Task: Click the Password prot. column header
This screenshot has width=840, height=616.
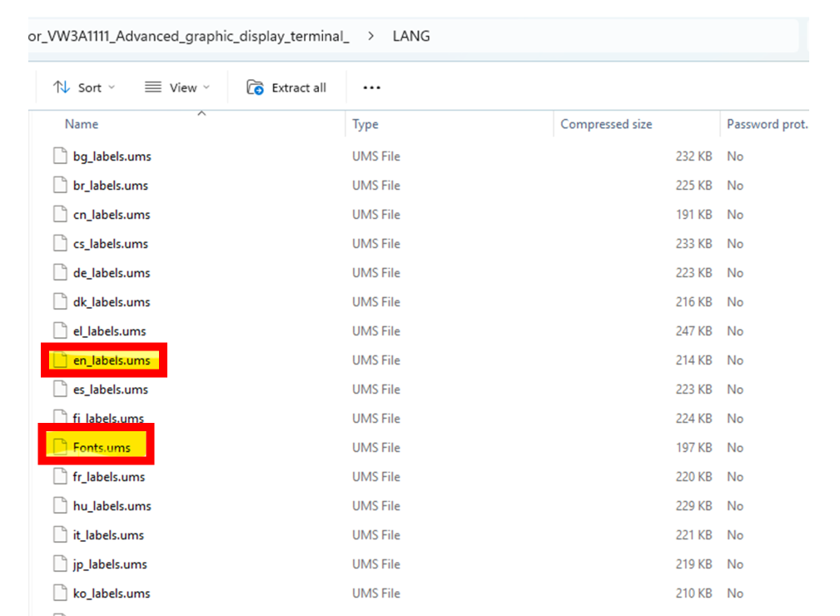Action: [x=767, y=124]
